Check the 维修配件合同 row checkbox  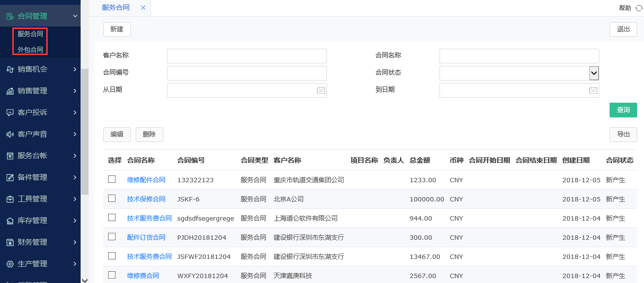pos(112,179)
